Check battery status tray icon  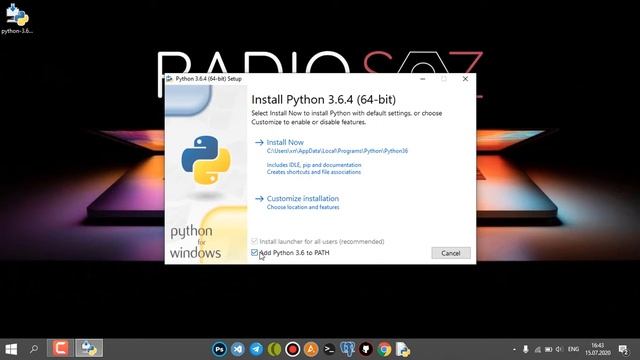pos(549,350)
